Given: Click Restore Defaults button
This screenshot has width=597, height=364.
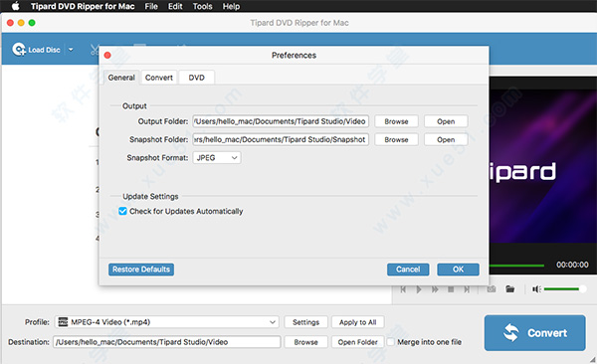Looking at the screenshot, I should (x=141, y=270).
